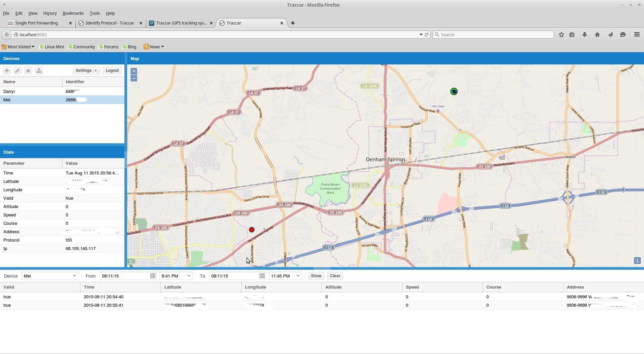Open the Settings dropdown in Devices panel
The height and width of the screenshot is (354, 644).
click(x=86, y=70)
